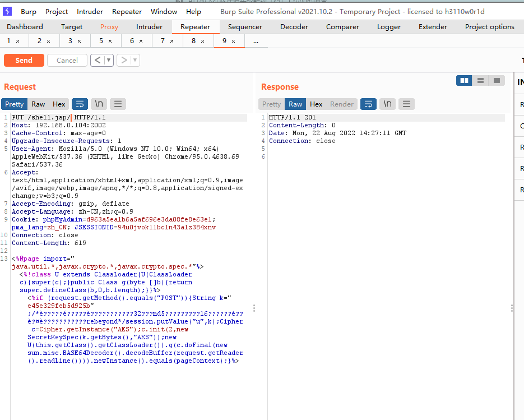Viewport: 524px width, 420px height.
Task: Select Repeater request tab 8
Action: (193, 41)
